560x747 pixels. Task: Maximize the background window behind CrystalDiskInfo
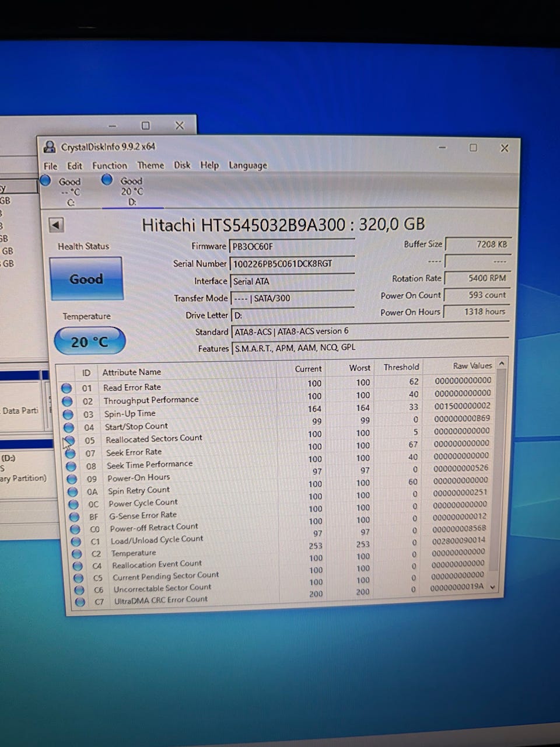[146, 125]
